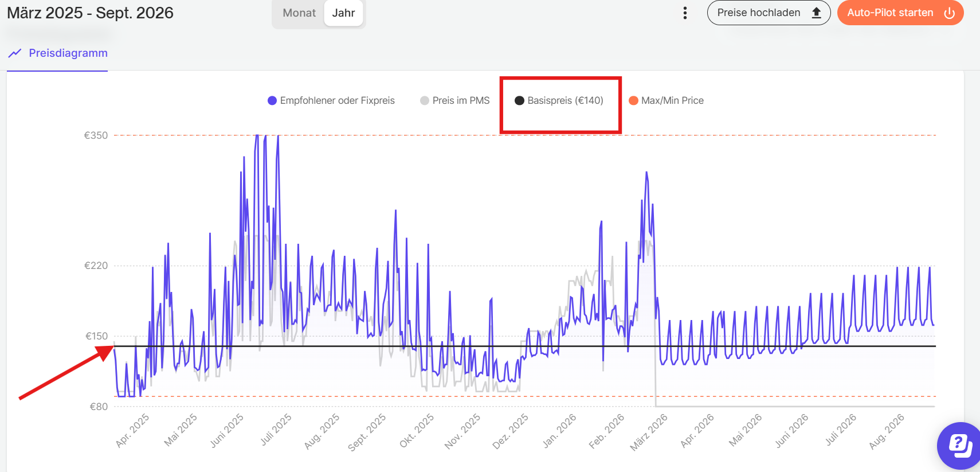Toggle Max/Min Price legend entry
The image size is (980, 472).
tap(672, 100)
